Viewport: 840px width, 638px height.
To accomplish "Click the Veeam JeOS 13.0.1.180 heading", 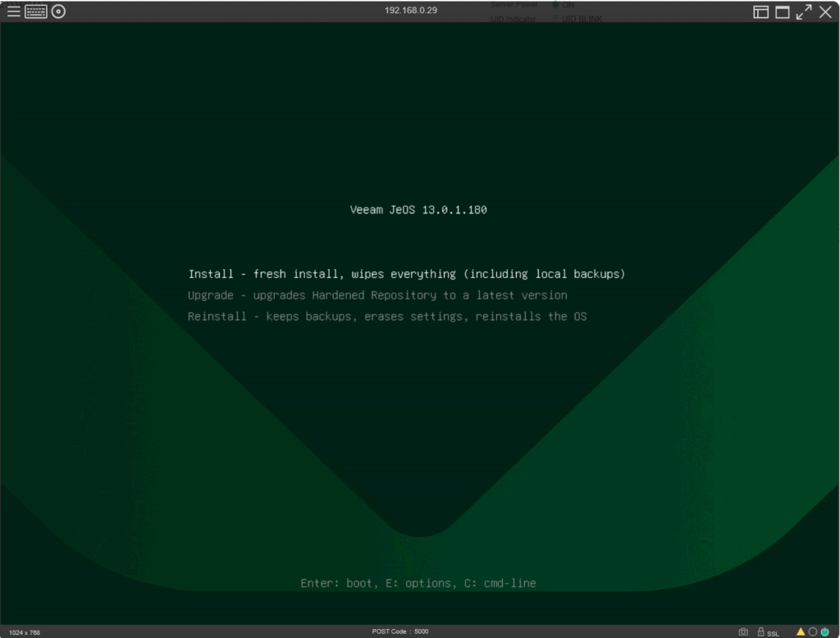I will pos(418,210).
